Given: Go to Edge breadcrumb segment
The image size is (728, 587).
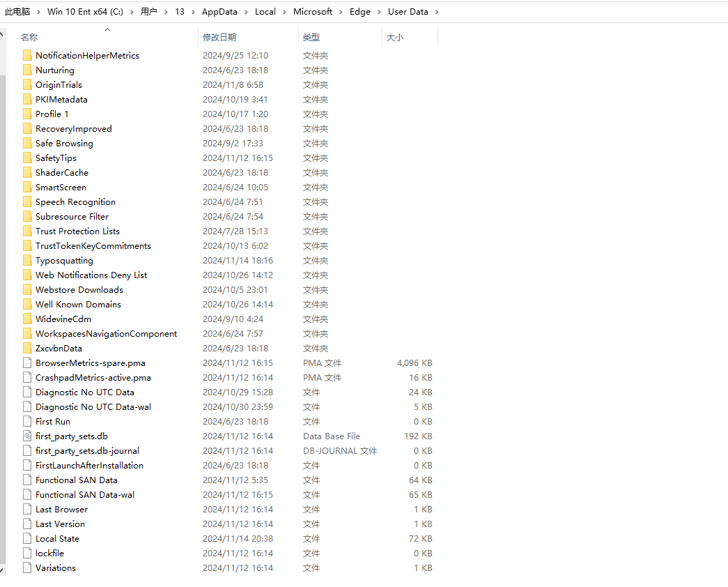Looking at the screenshot, I should (360, 12).
